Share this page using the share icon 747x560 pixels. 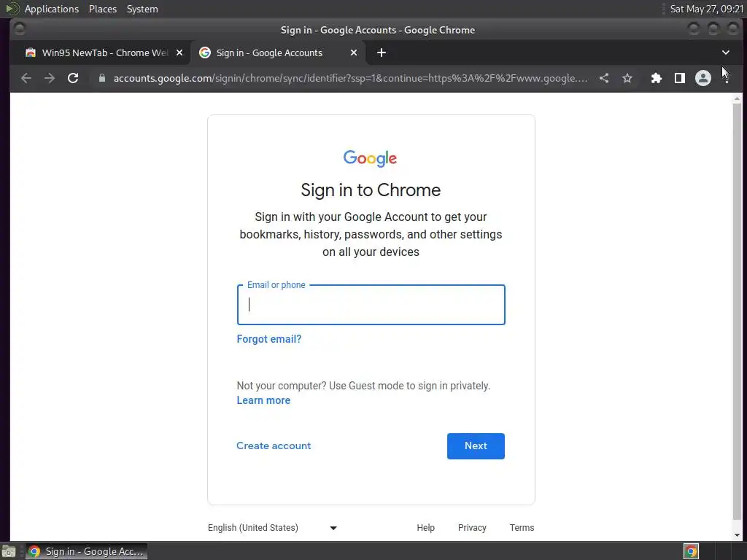coord(603,78)
